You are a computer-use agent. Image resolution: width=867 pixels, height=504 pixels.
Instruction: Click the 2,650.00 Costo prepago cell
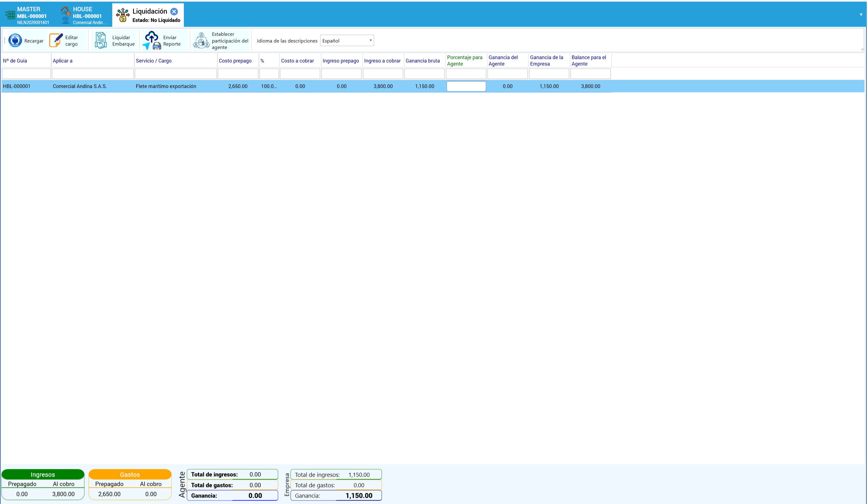(x=238, y=86)
